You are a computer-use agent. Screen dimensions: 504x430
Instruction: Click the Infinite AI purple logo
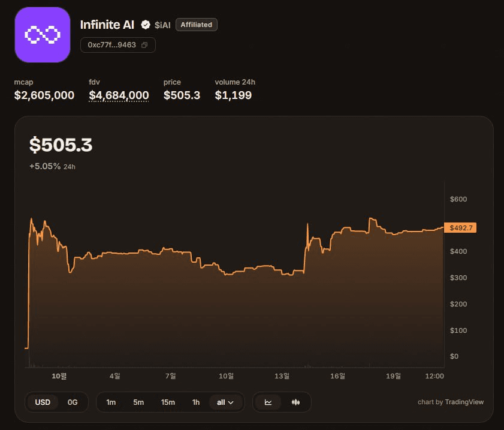(43, 35)
